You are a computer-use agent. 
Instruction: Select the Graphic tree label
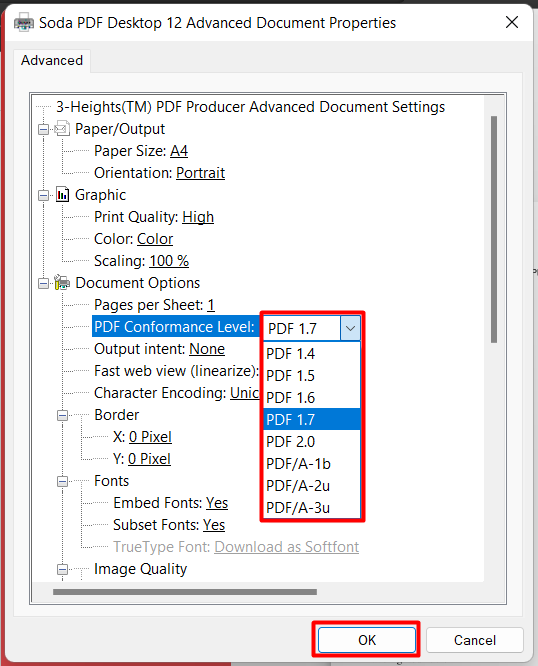coord(101,195)
